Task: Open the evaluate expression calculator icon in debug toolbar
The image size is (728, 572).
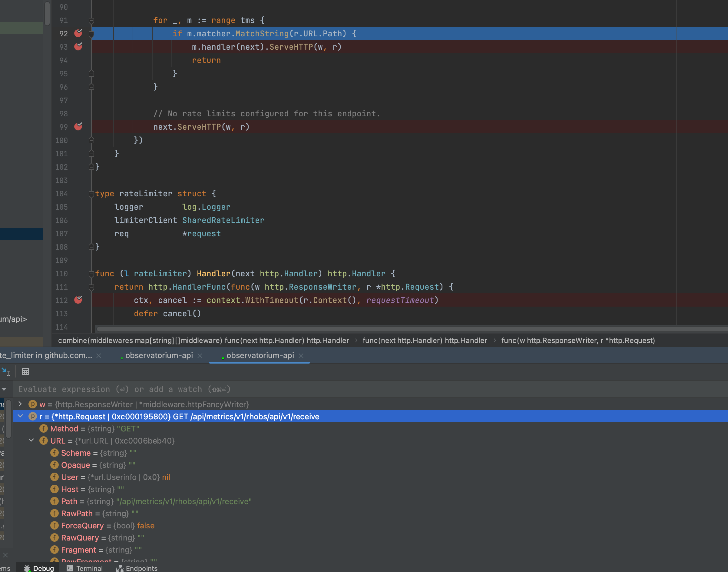Action: click(x=25, y=371)
